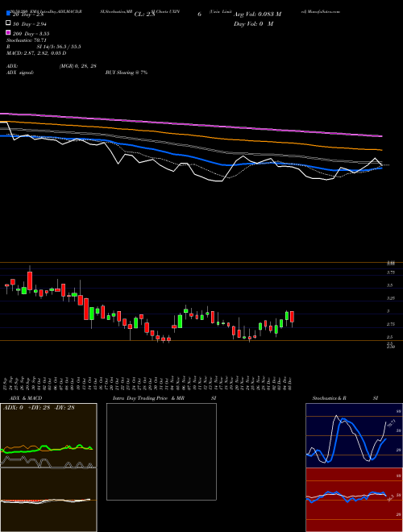Click the 3.25 price axis label
The height and width of the screenshot is (532, 403).
coord(390,298)
